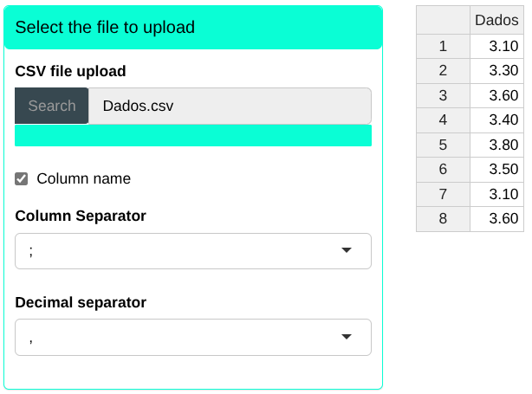Screen dimensions: 532x394
Task: Select row 1 header in table
Action: tap(443, 47)
